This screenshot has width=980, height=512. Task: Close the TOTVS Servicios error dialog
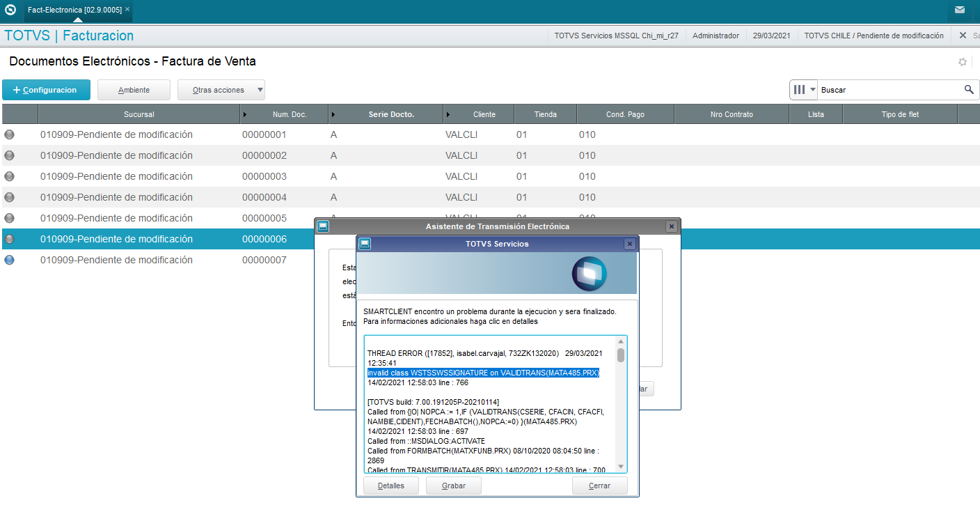pos(629,244)
